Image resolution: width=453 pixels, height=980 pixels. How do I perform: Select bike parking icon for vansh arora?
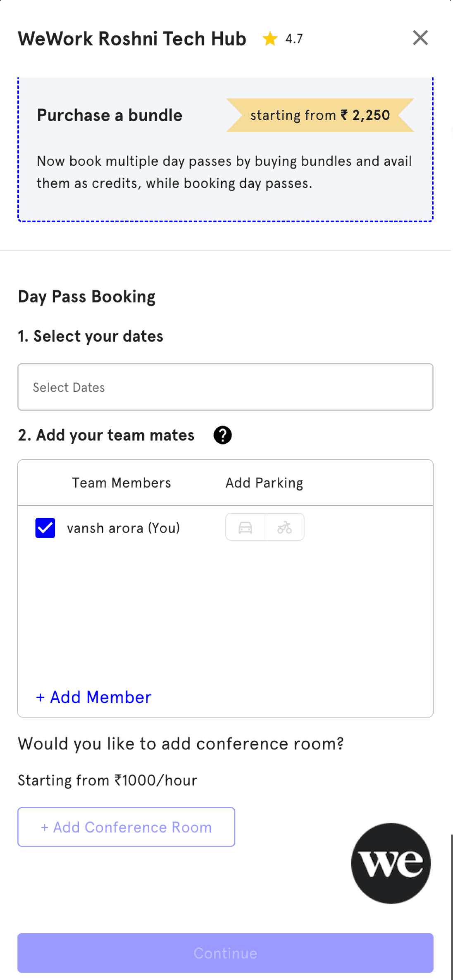click(284, 527)
